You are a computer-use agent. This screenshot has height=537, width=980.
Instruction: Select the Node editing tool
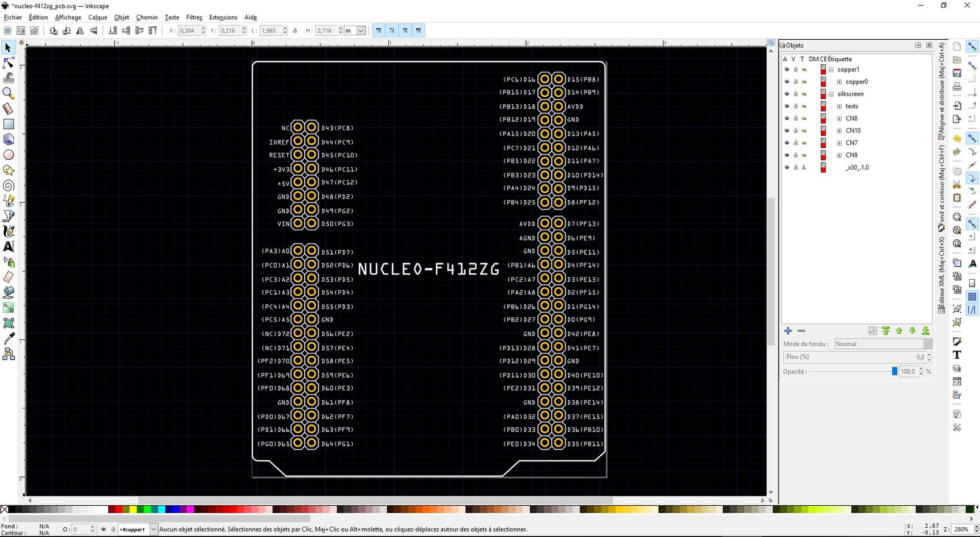pos(9,63)
